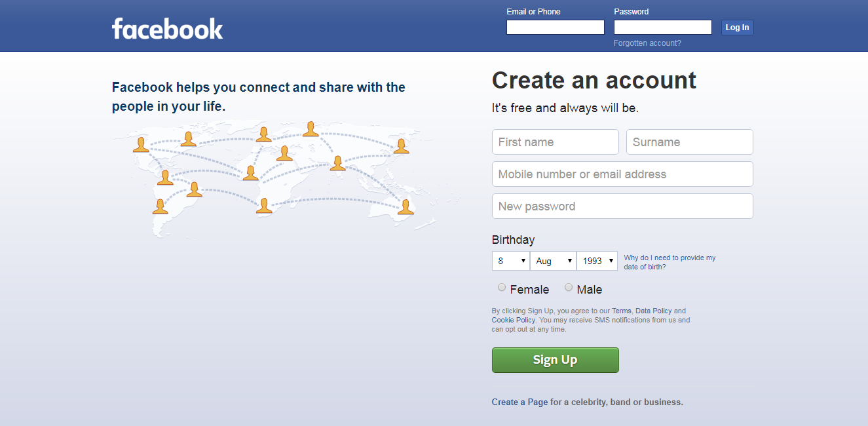Open the Forgotten account? link
The height and width of the screenshot is (426, 868).
click(x=647, y=43)
